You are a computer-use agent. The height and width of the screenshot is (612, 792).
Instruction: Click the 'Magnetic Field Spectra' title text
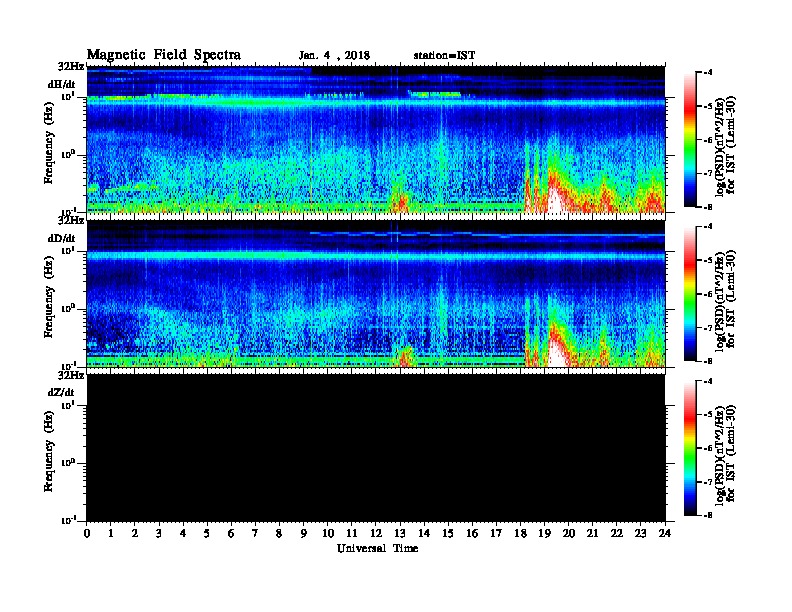click(164, 55)
